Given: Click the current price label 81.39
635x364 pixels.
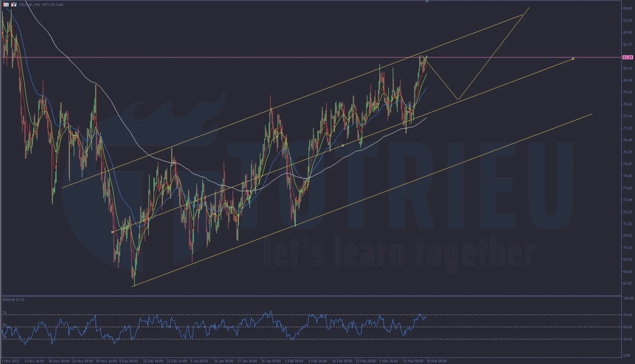Looking at the screenshot, I should point(627,57).
